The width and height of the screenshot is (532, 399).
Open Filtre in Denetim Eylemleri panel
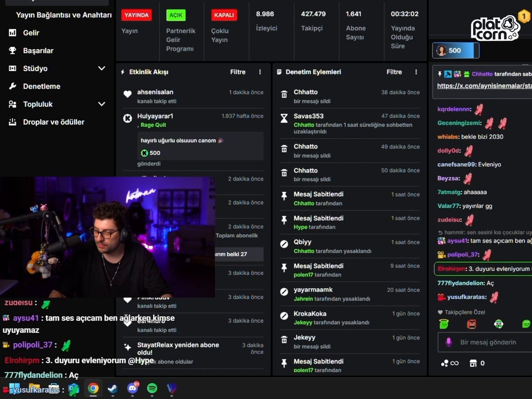coord(394,72)
